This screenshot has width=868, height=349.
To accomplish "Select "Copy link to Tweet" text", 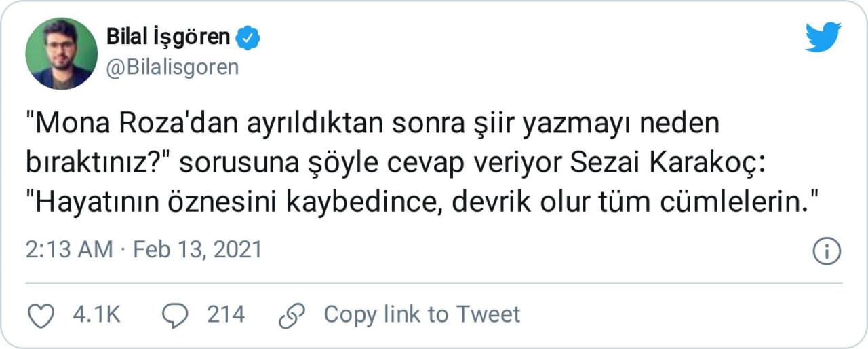I will tap(422, 314).
